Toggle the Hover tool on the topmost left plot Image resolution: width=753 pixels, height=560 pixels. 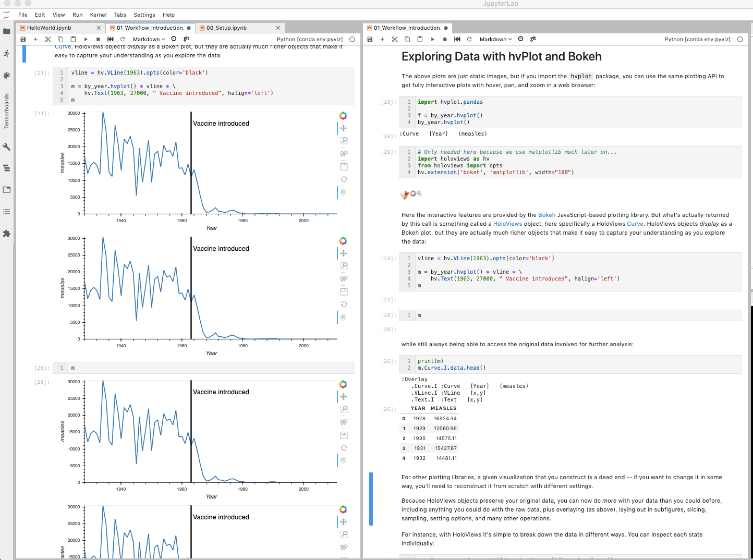click(x=344, y=192)
